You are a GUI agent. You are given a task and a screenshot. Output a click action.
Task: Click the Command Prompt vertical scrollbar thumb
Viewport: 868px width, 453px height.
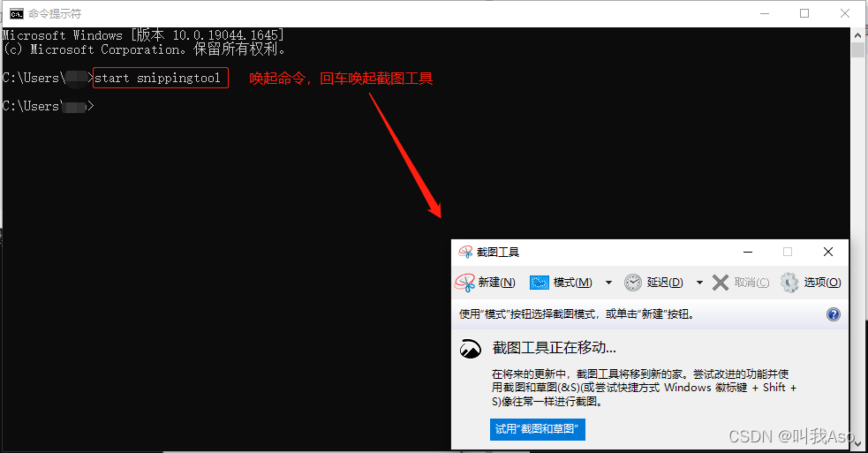click(857, 49)
